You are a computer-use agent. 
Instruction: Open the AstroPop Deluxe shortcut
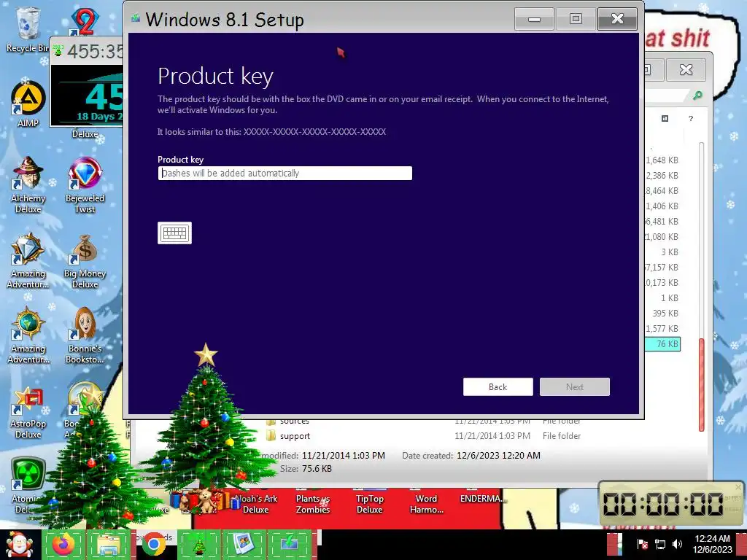pyautogui.click(x=28, y=412)
